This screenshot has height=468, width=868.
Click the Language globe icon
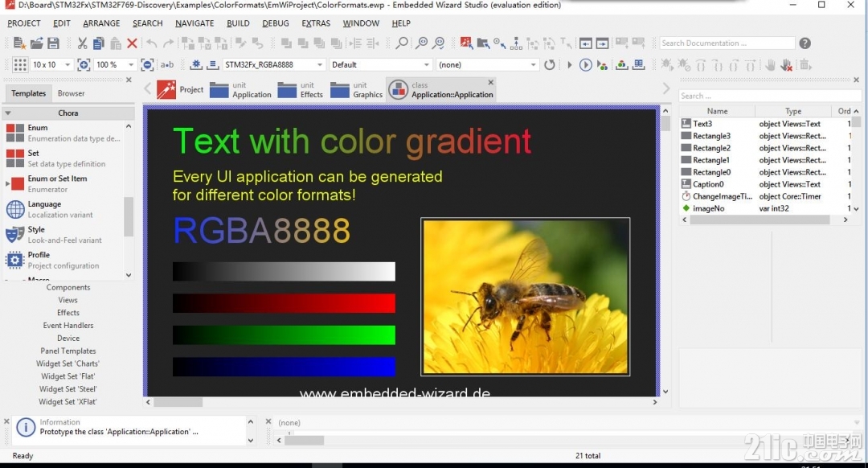tap(15, 209)
